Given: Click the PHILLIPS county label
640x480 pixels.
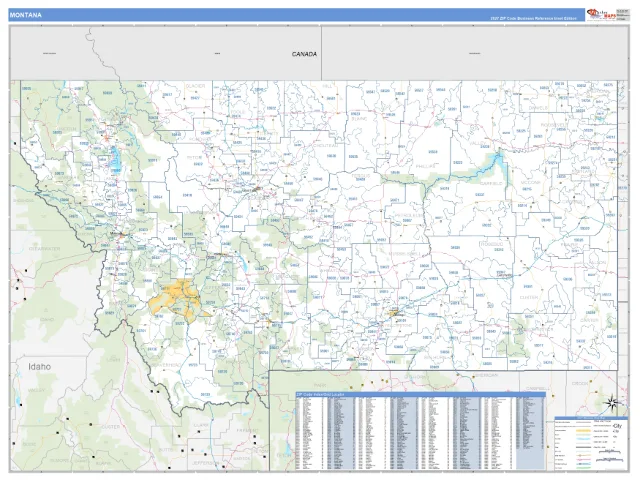Looking at the screenshot, I should click(426, 166).
